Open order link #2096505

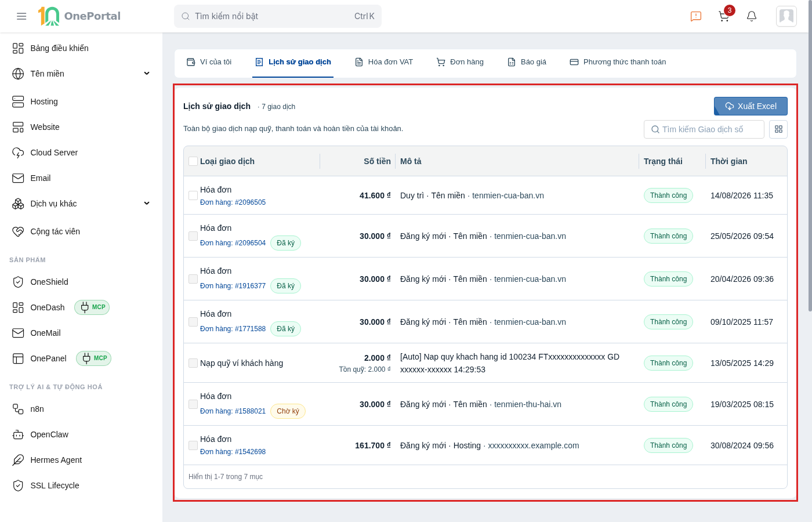pos(233,202)
